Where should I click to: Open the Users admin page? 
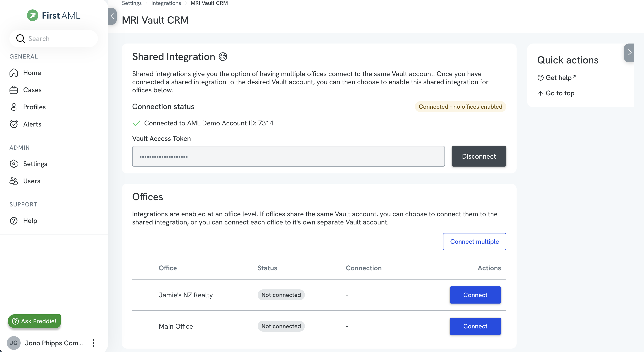coord(32,181)
